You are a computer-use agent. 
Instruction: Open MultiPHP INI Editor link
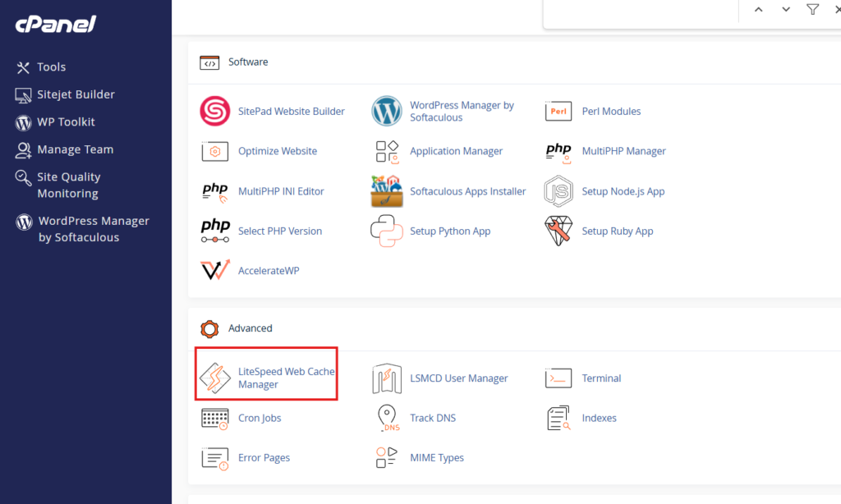(x=281, y=191)
